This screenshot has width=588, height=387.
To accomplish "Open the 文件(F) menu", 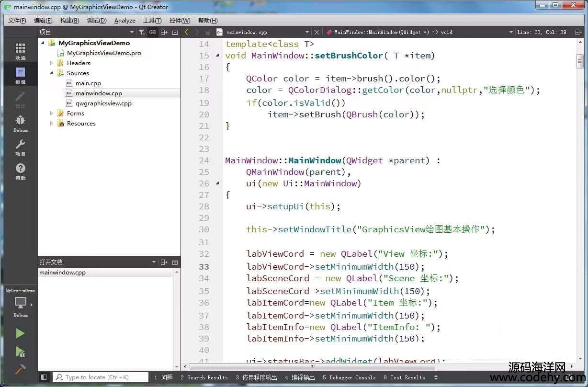I will pos(17,21).
